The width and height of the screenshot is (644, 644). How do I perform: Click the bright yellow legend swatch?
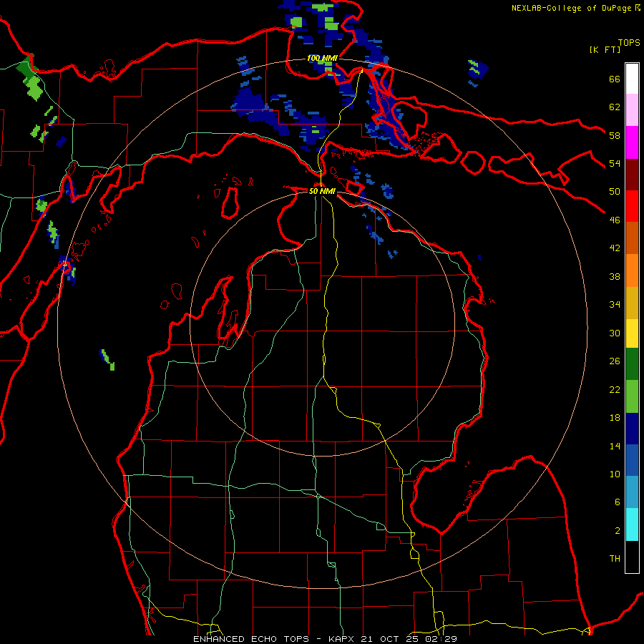[x=632, y=333]
